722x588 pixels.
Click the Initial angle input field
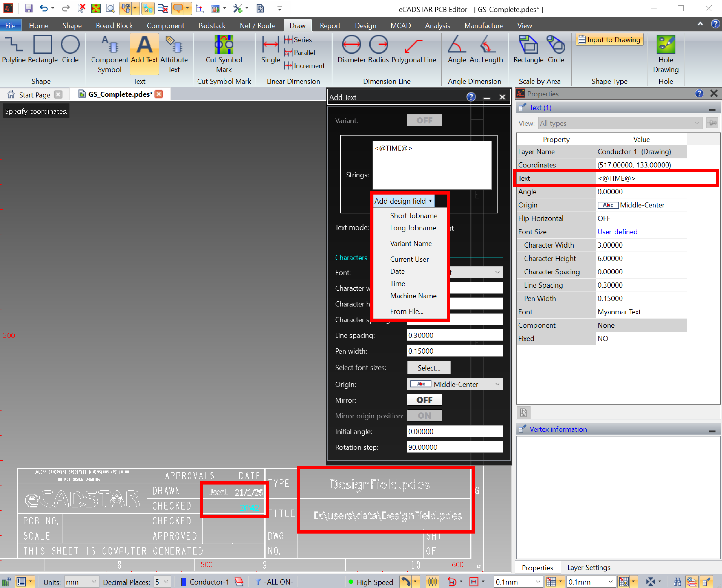pos(455,431)
